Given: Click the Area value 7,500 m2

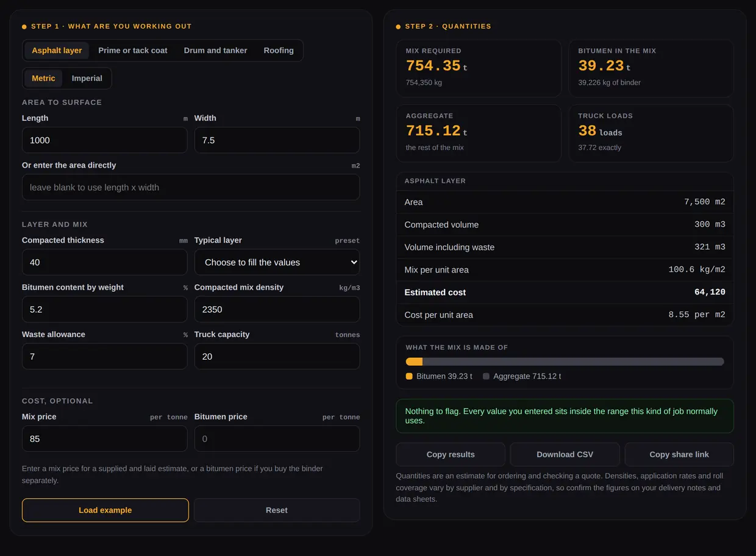Looking at the screenshot, I should [705, 202].
